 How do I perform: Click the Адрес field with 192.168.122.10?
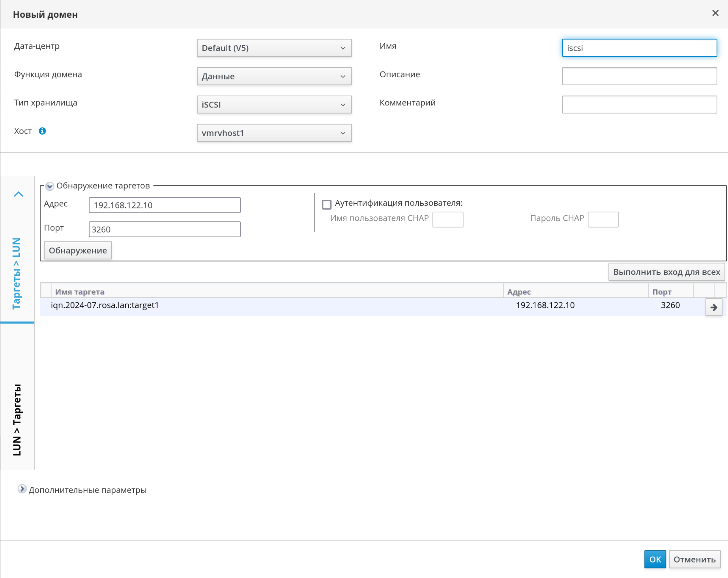point(165,205)
